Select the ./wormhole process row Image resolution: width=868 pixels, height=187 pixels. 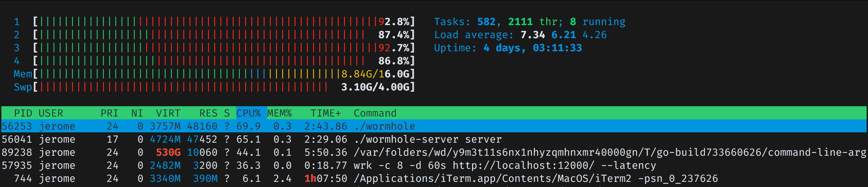[x=434, y=126]
